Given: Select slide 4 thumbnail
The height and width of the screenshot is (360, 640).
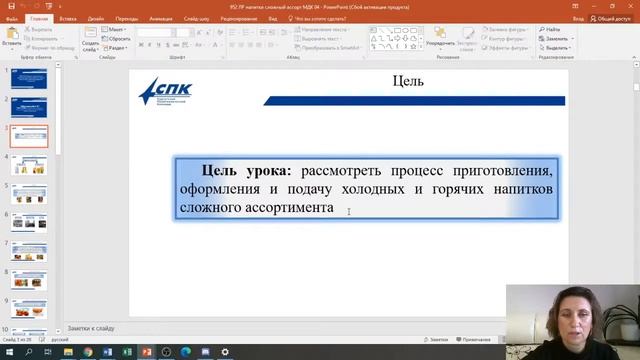Looking at the screenshot, I should [x=29, y=165].
